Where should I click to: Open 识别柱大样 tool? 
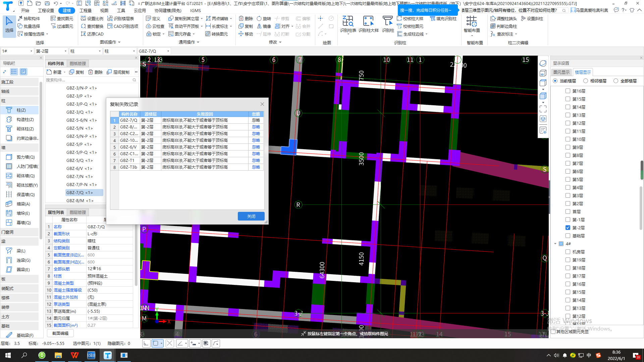point(368,24)
